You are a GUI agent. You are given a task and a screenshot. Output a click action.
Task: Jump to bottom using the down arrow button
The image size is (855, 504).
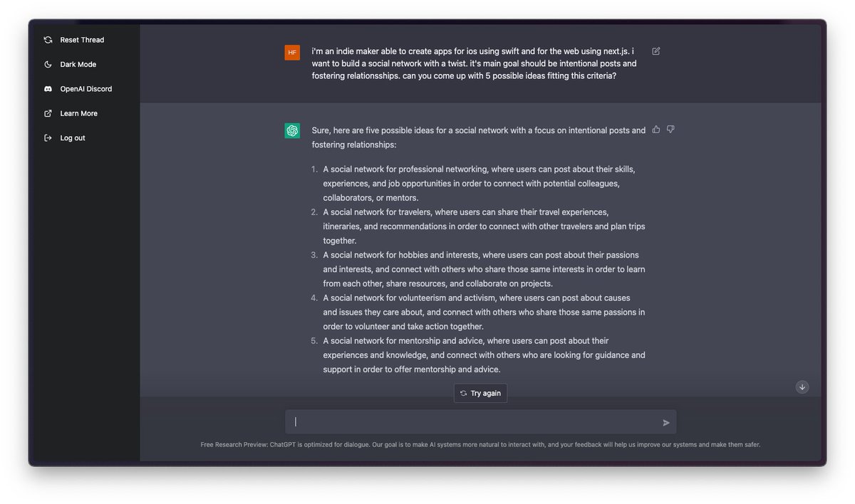[802, 387]
